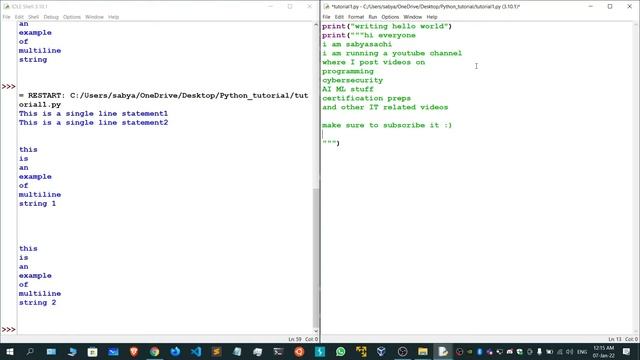Click the ENG language indicator

tap(582, 351)
